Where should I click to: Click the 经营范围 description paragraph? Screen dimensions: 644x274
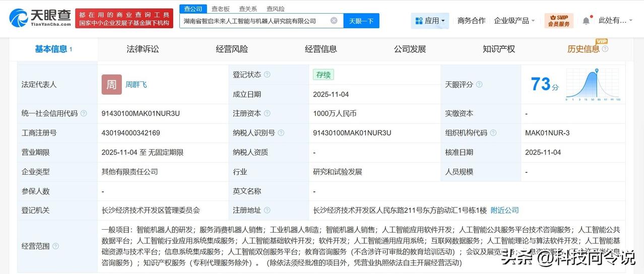360,246
